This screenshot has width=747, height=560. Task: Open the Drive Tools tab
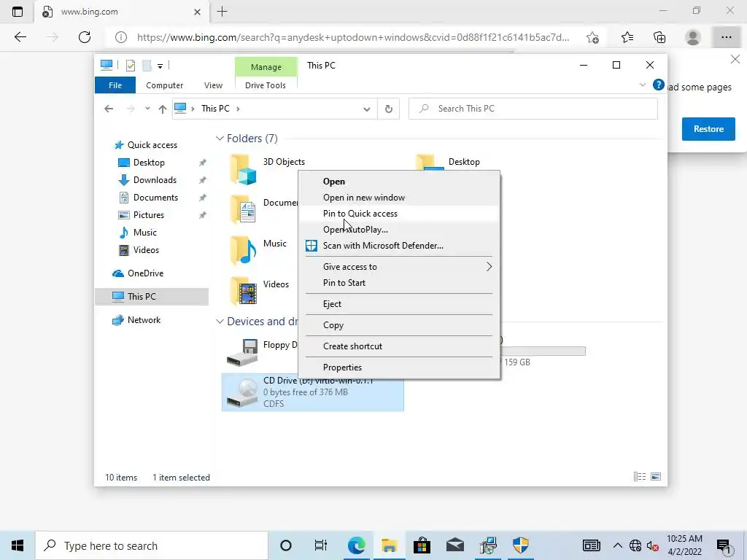click(266, 85)
